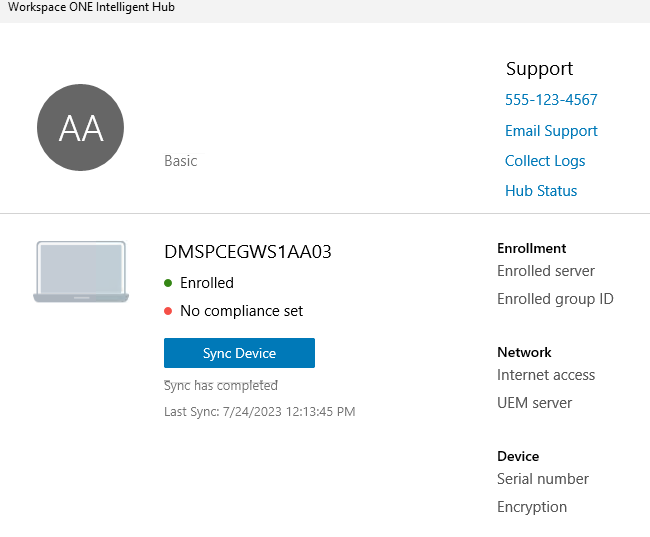The height and width of the screenshot is (537, 650).
Task: Click the laptop device icon
Action: tap(81, 271)
